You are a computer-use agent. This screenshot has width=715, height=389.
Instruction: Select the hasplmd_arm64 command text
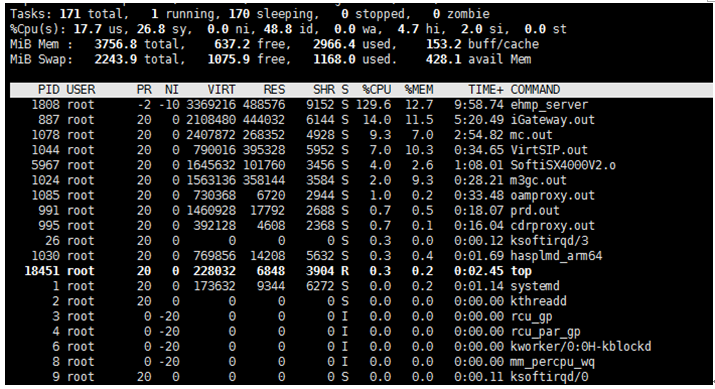click(x=556, y=255)
